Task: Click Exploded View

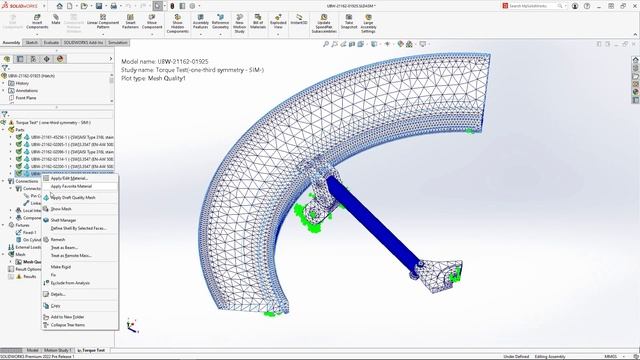Action: (x=278, y=22)
